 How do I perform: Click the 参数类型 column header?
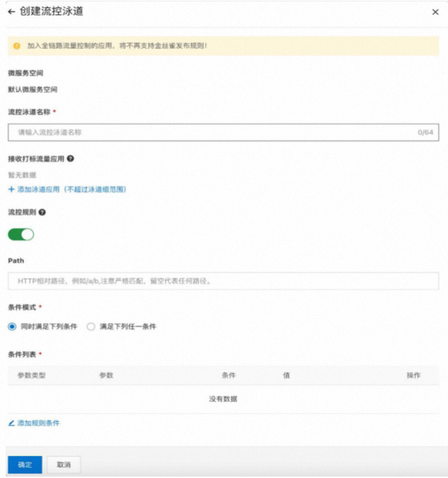pyautogui.click(x=32, y=375)
